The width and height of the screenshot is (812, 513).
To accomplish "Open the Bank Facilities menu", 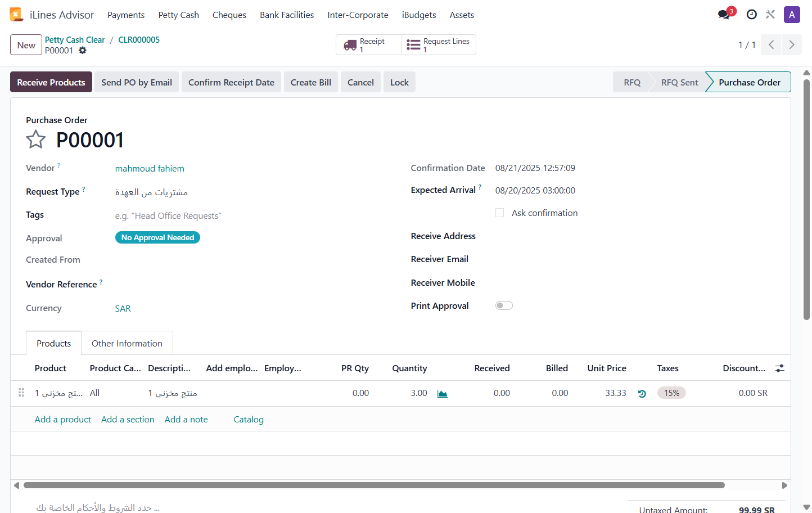I will (x=287, y=15).
